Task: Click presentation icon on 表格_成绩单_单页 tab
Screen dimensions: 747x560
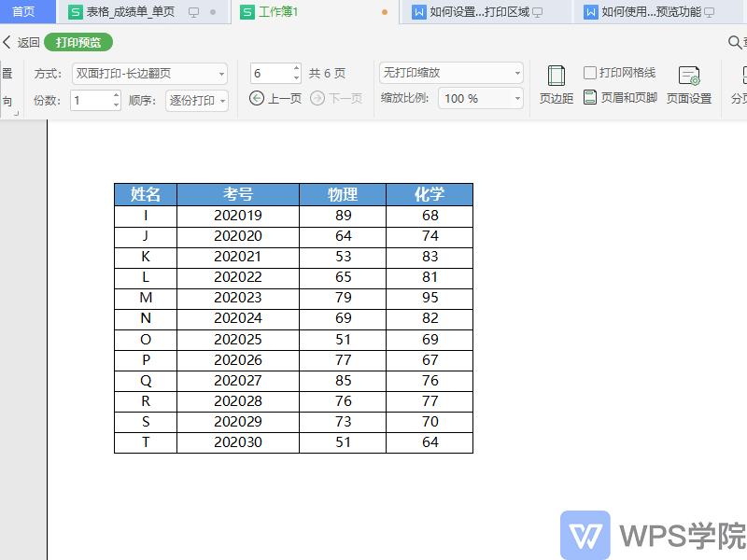Action: (193, 12)
